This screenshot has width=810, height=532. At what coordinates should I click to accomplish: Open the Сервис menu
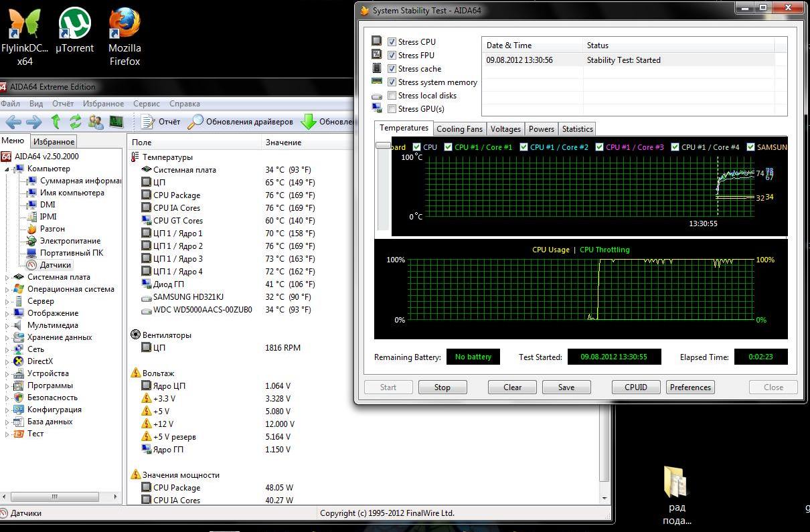[x=146, y=104]
